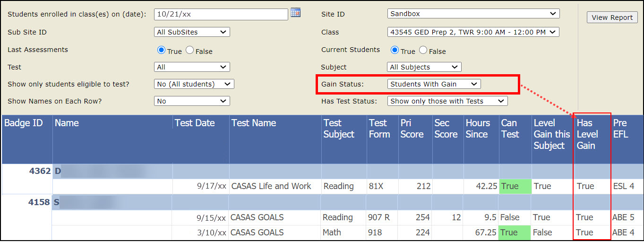Open the calendar date picker icon

[x=295, y=13]
